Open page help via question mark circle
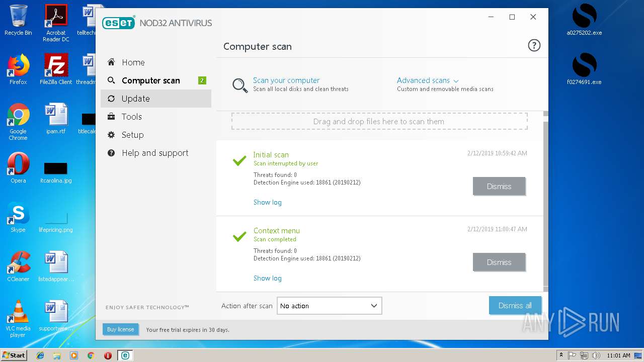Image resolution: width=644 pixels, height=362 pixels. click(x=534, y=46)
